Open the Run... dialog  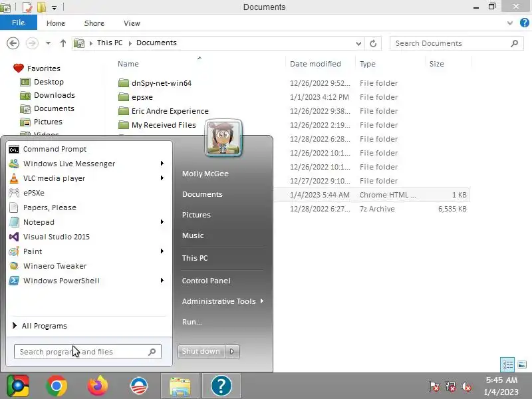[192, 322]
